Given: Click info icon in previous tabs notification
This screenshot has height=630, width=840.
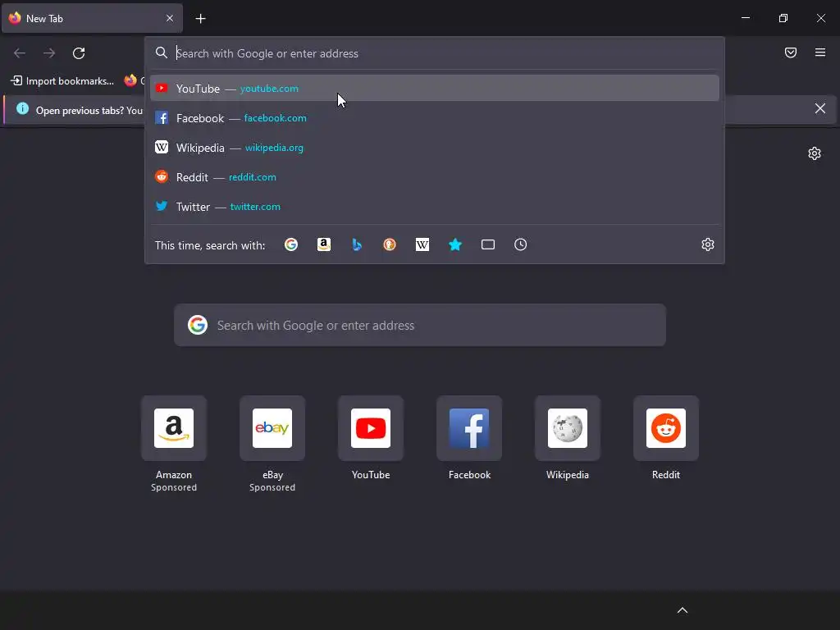Looking at the screenshot, I should pyautogui.click(x=22, y=109).
